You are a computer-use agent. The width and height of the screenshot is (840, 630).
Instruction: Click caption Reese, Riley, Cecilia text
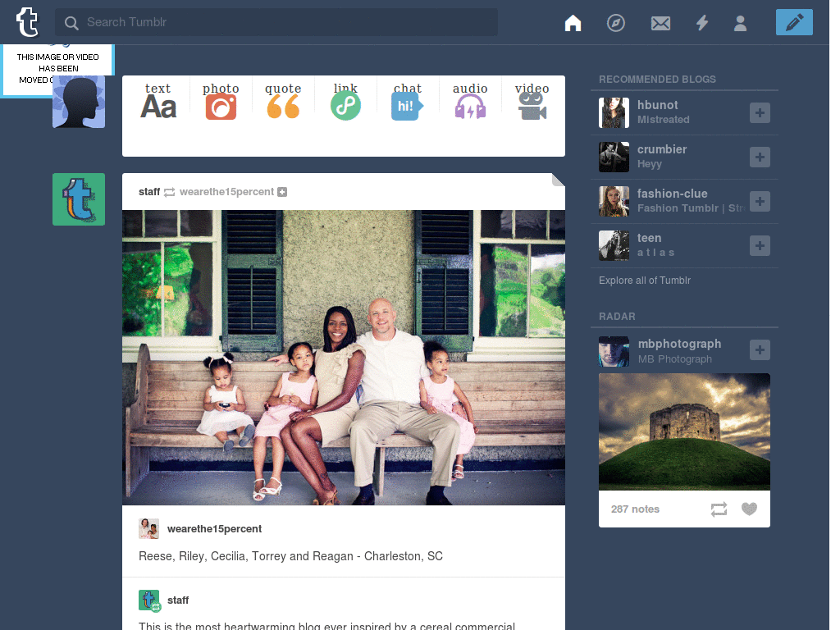(290, 556)
